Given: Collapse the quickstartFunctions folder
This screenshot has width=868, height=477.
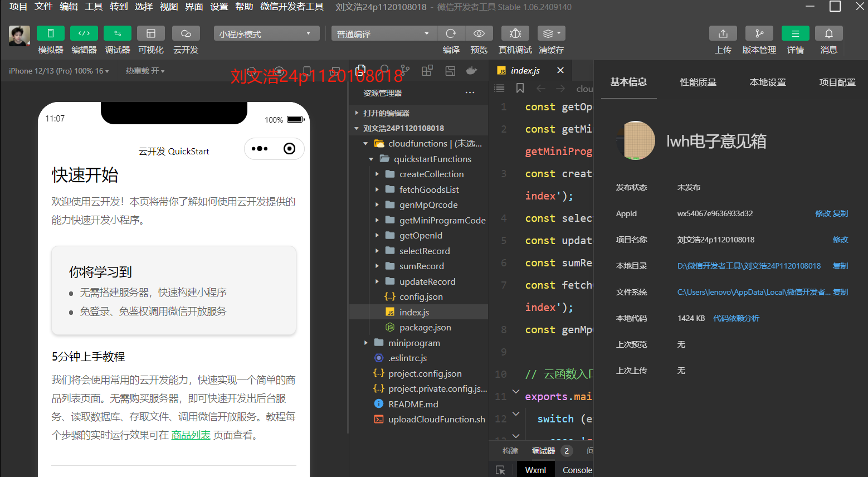Looking at the screenshot, I should [371, 159].
